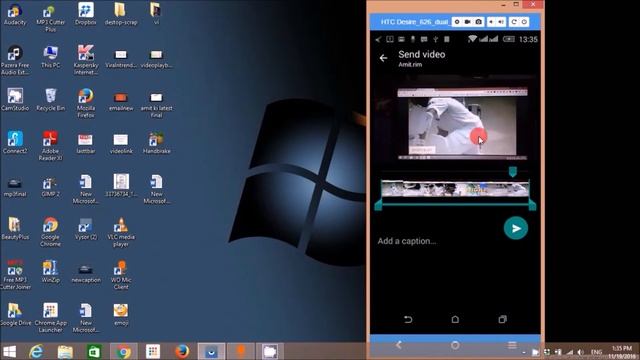Screen dimensions: 640x360
Task: Select the Handbrake desktop shortcut
Action: (156, 142)
